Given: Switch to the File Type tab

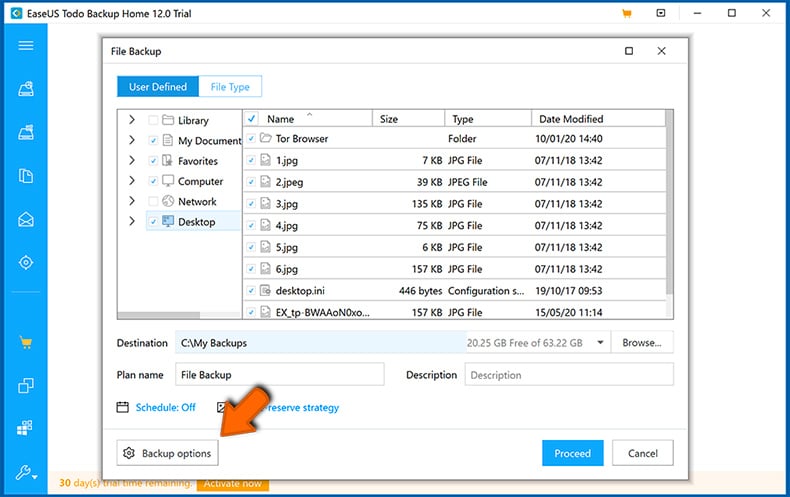Looking at the screenshot, I should coord(230,86).
